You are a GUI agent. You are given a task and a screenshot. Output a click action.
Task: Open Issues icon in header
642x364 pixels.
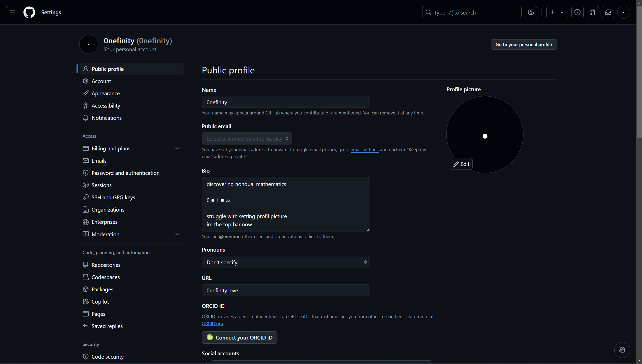coord(577,12)
